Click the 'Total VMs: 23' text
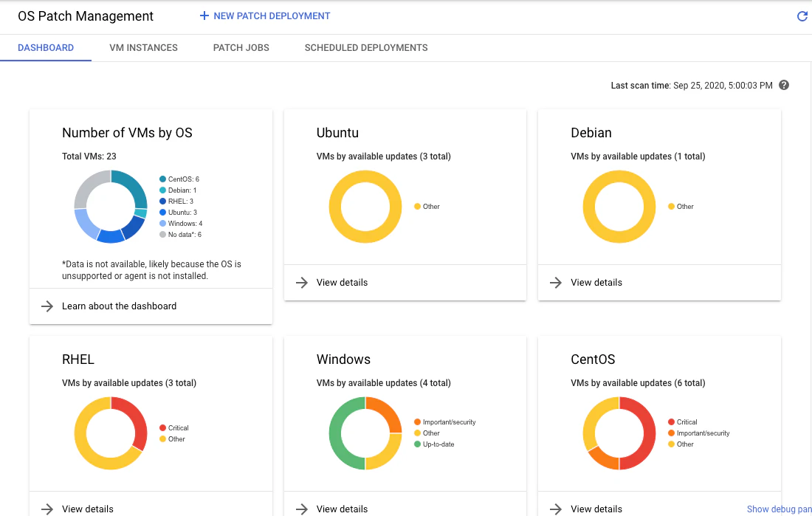Viewport: 812px width, 516px height. pos(89,156)
